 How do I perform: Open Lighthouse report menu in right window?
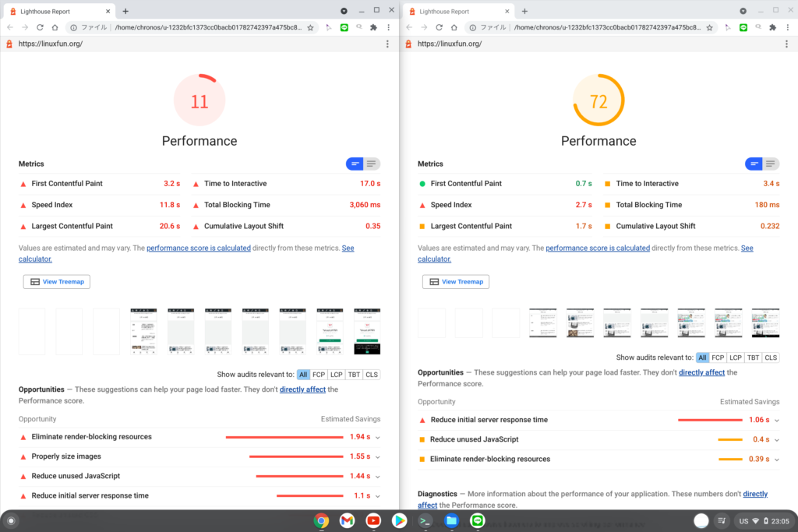[x=786, y=44]
